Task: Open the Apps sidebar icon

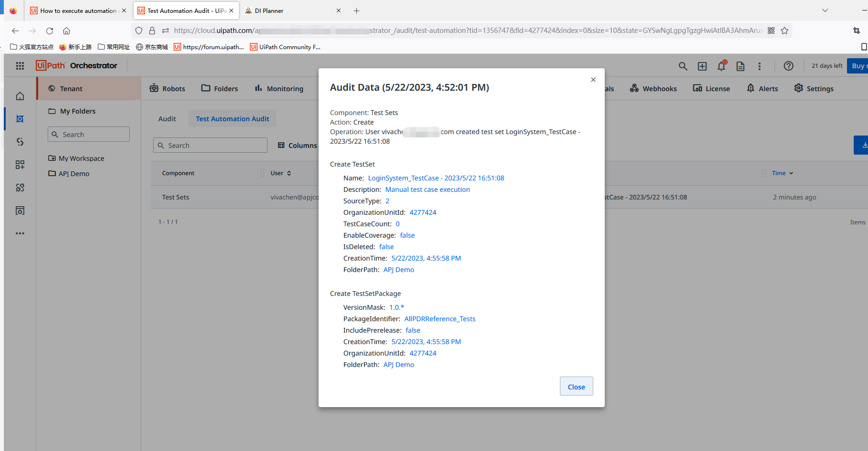Action: [x=20, y=165]
